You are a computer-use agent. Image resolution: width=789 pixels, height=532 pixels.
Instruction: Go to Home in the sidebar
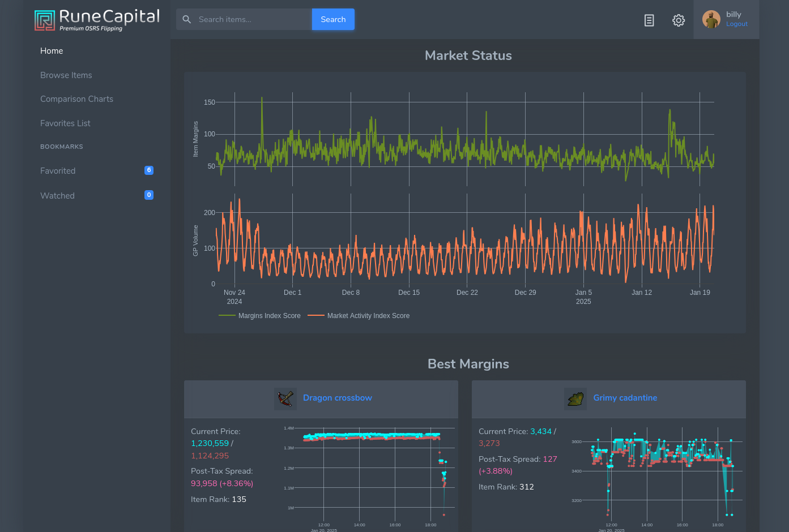tap(52, 51)
